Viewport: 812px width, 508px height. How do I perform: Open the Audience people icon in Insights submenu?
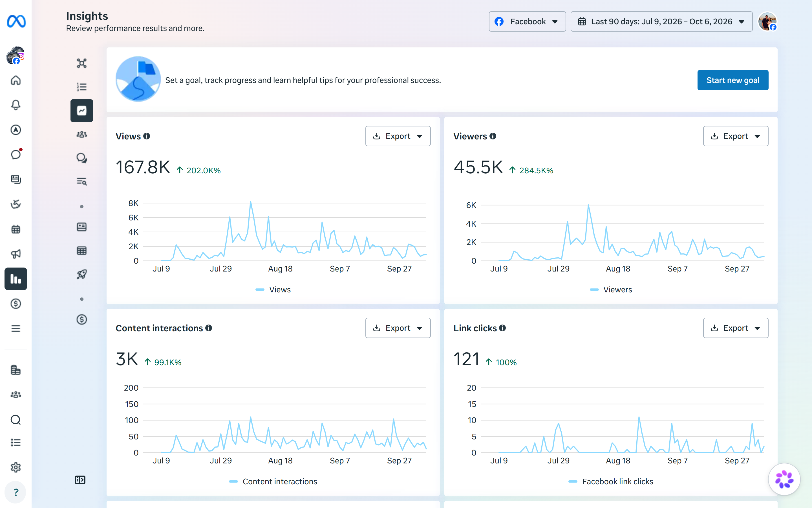point(81,134)
